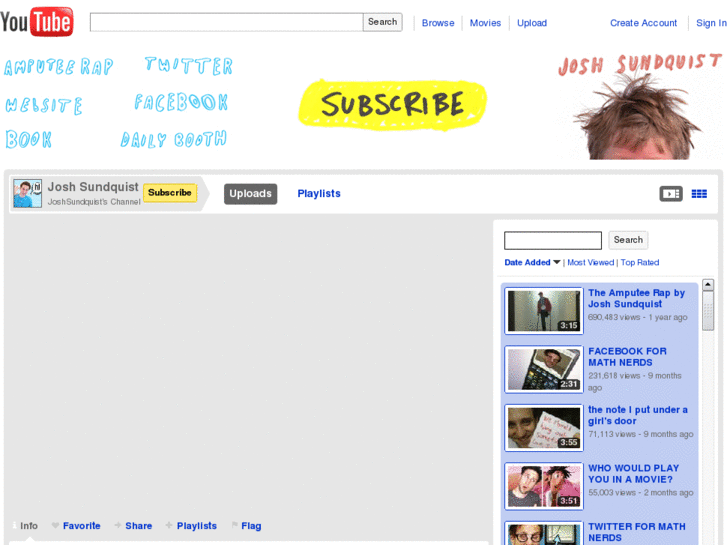Click the channel Search button
Image resolution: width=727 pixels, height=545 pixels.
[628, 240]
